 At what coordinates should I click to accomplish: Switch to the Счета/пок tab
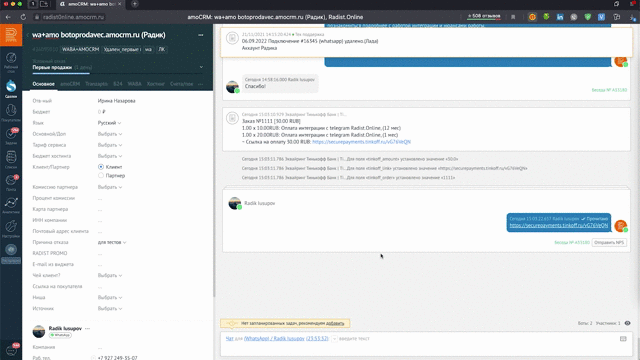(x=181, y=84)
